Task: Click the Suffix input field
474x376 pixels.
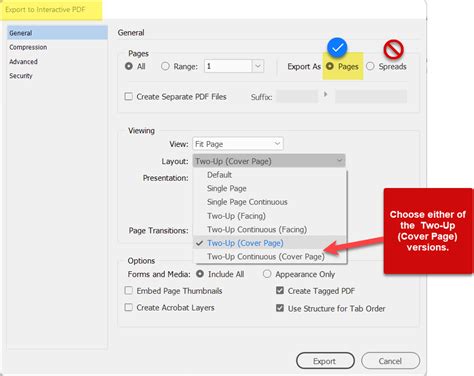Action: (x=297, y=97)
